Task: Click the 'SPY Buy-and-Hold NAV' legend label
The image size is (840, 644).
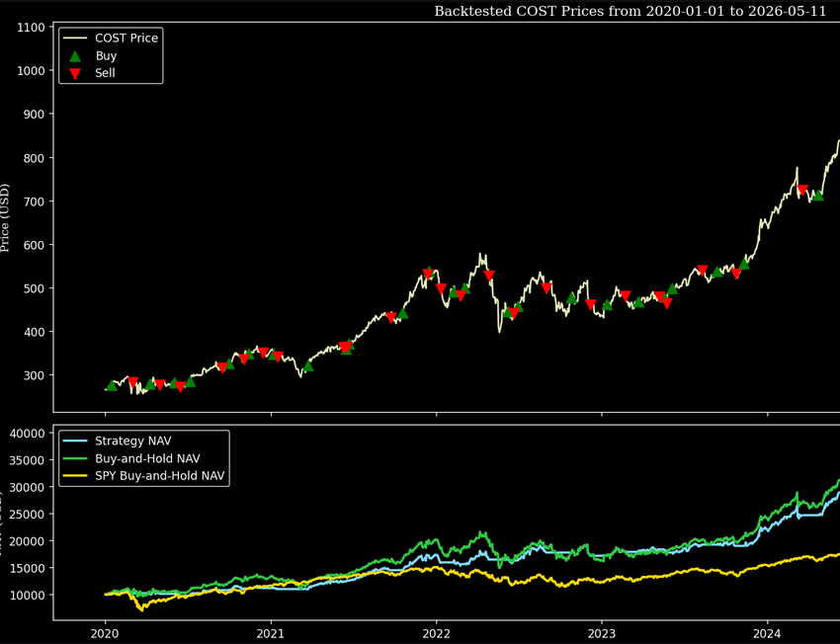Action: point(160,476)
